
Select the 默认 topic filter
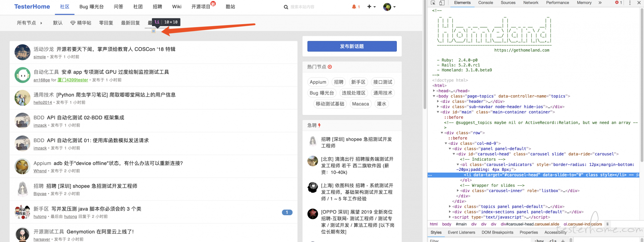click(x=58, y=23)
